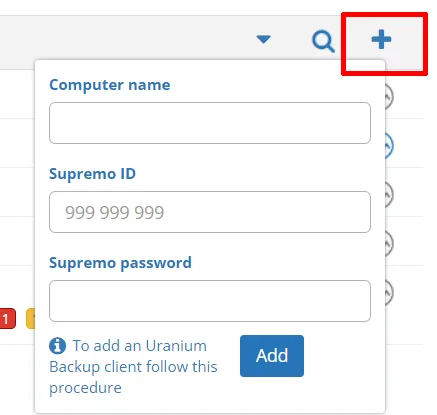Click the Supremo password label

pyautogui.click(x=120, y=263)
